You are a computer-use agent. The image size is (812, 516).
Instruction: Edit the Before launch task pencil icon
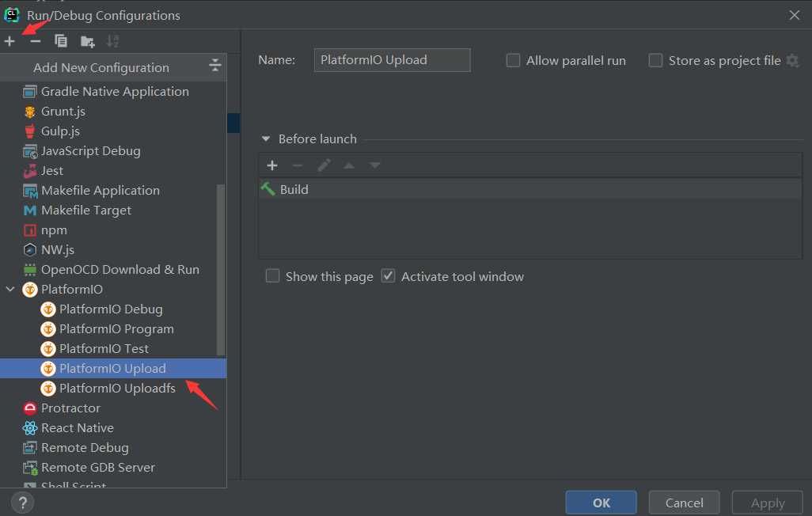[324, 165]
